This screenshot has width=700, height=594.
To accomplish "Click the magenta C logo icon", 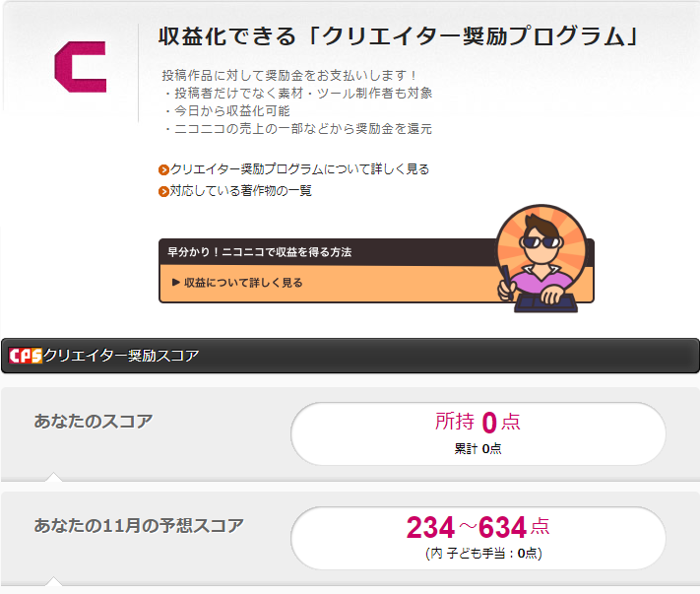I will (81, 67).
